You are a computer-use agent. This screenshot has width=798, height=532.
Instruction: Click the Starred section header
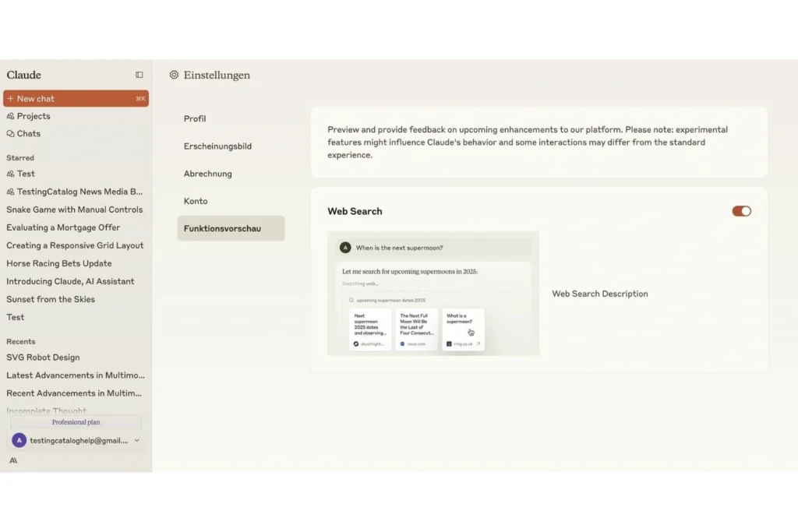pos(20,157)
